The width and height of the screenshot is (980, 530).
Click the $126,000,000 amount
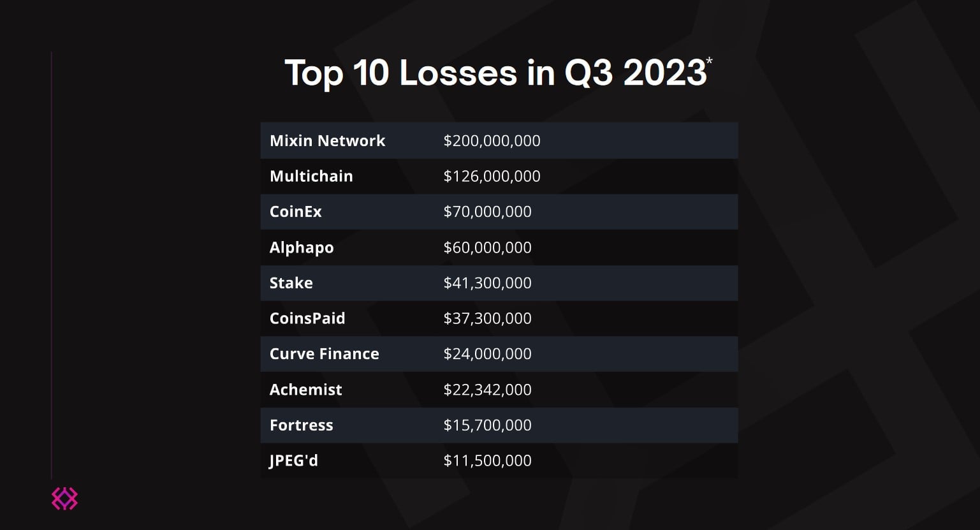tap(492, 177)
